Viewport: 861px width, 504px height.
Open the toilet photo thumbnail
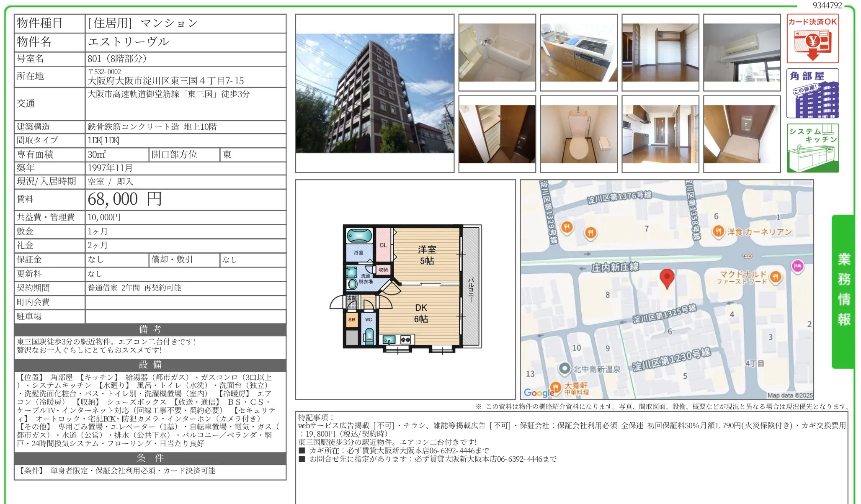click(579, 134)
